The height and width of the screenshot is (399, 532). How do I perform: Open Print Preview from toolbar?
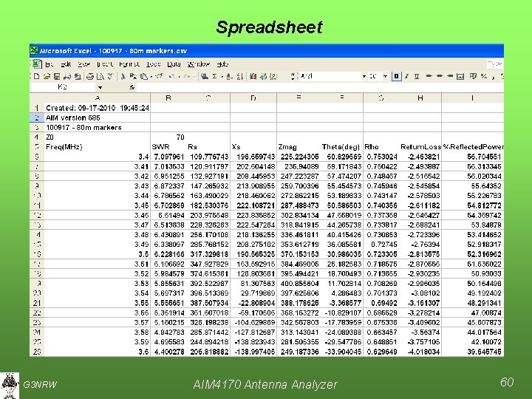pos(100,77)
